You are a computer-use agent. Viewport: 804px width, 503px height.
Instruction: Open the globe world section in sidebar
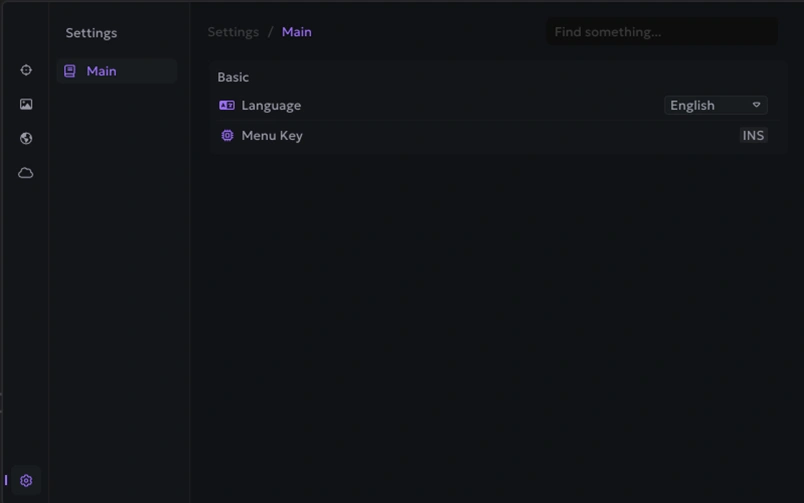26,139
